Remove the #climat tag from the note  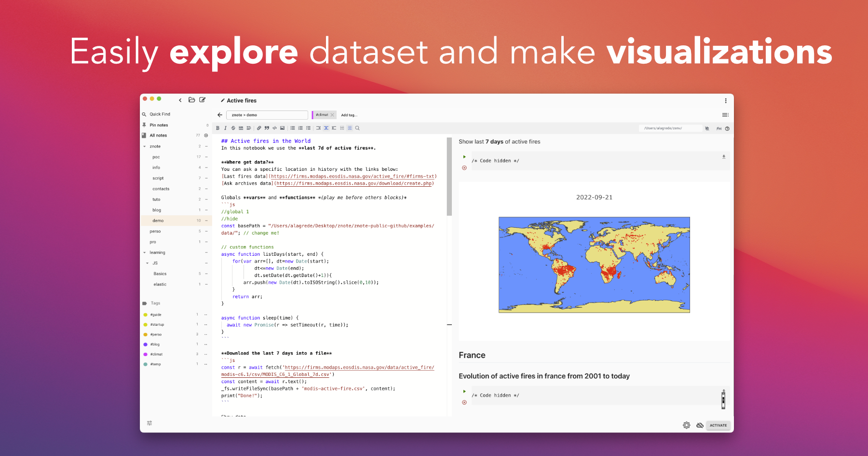(x=332, y=115)
